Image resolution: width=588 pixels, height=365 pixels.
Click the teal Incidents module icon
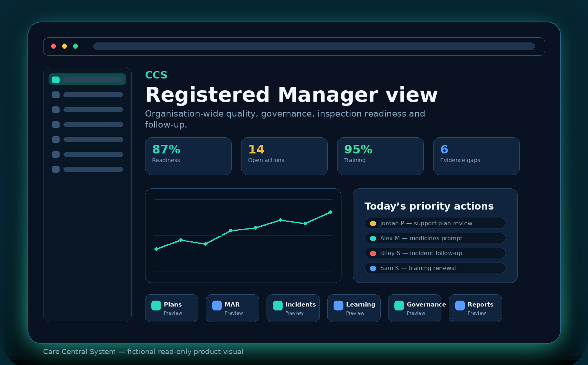pyautogui.click(x=278, y=305)
